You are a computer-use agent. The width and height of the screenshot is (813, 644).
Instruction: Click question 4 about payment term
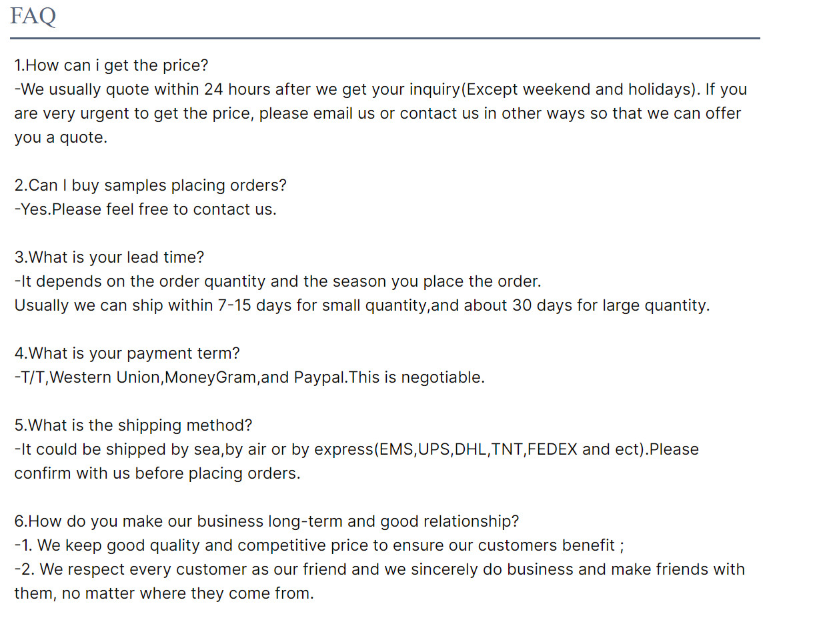[x=127, y=353]
